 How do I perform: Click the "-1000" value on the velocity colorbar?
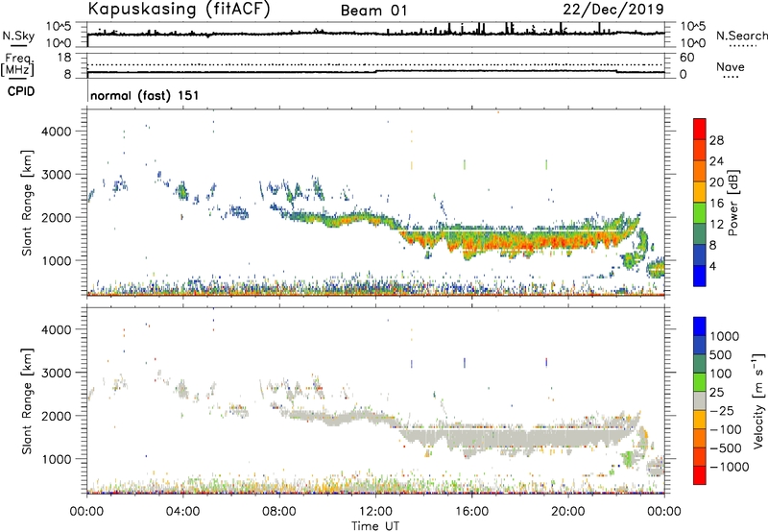(729, 467)
